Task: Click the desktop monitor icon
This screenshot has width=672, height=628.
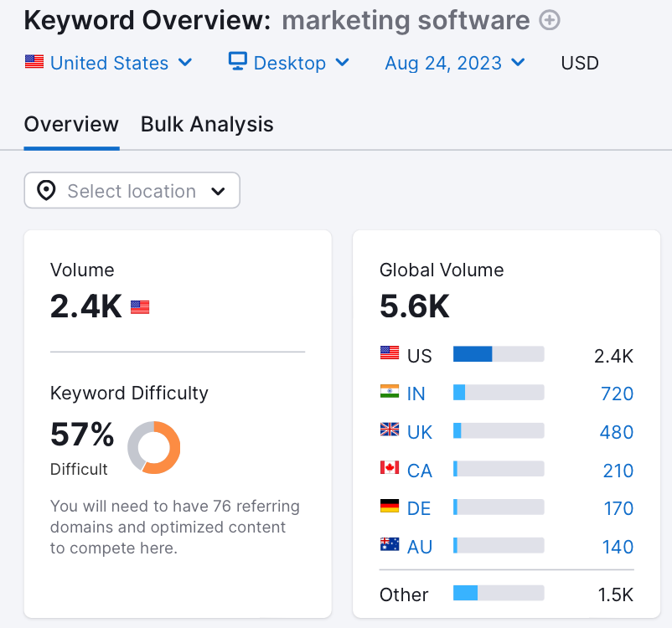Action: point(238,62)
